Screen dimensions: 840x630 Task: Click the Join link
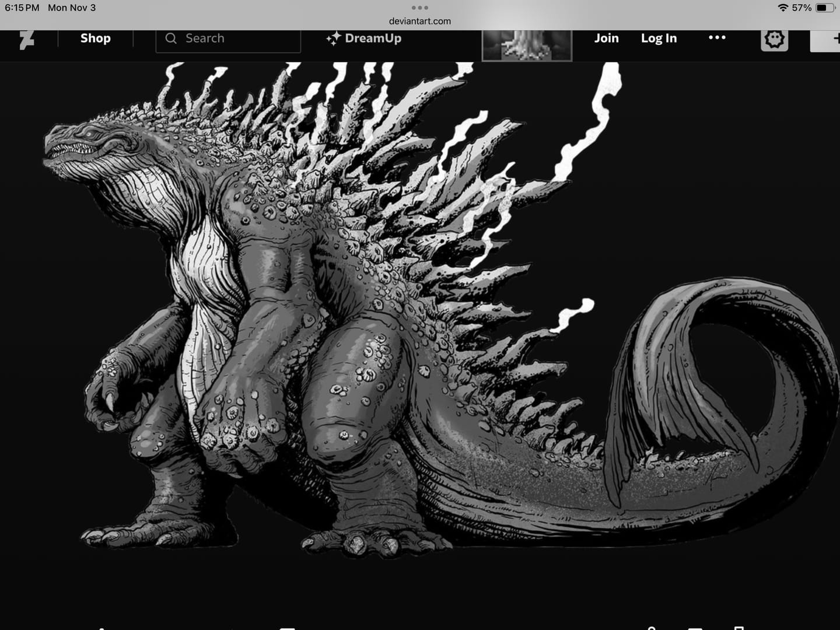[606, 38]
